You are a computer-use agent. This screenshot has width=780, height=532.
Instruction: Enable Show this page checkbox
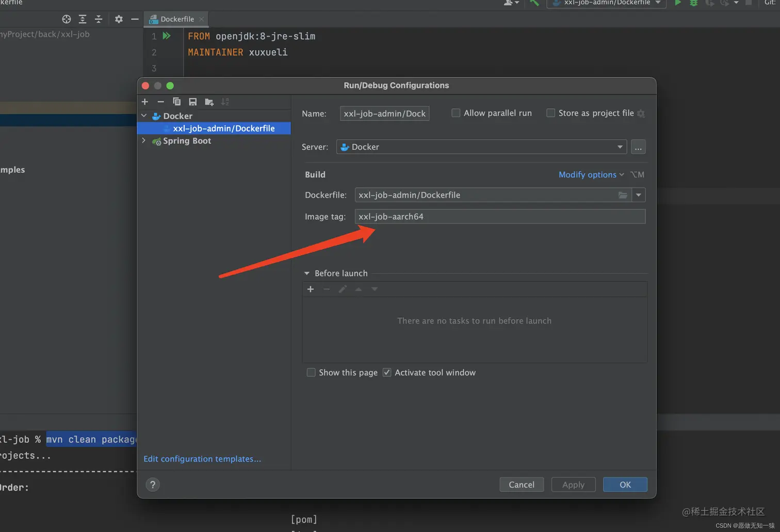[311, 373]
